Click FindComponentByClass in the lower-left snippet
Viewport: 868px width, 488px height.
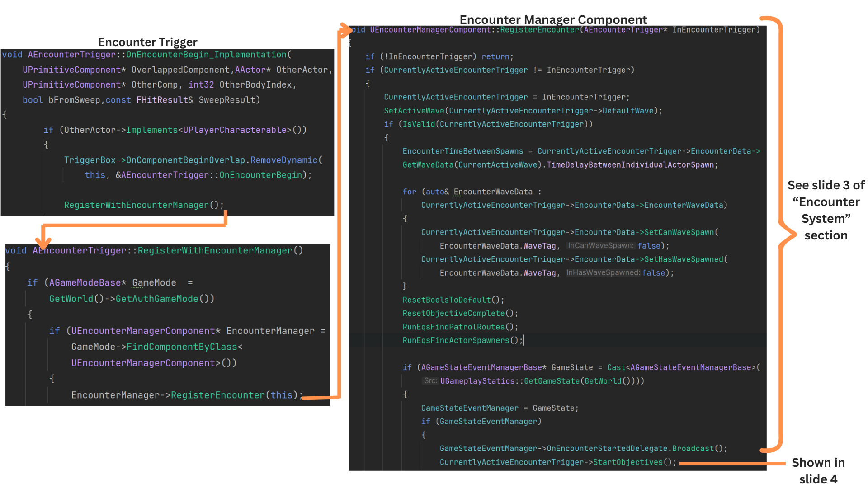[181, 347]
